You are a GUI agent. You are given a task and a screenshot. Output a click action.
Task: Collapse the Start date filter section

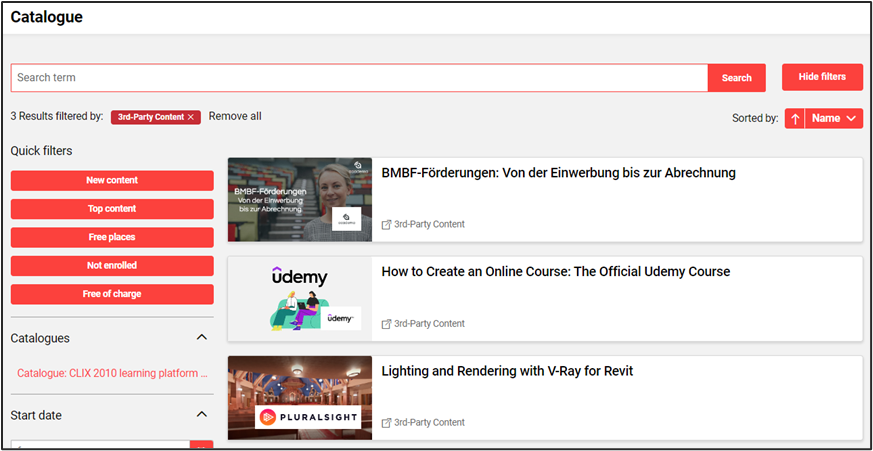point(201,414)
